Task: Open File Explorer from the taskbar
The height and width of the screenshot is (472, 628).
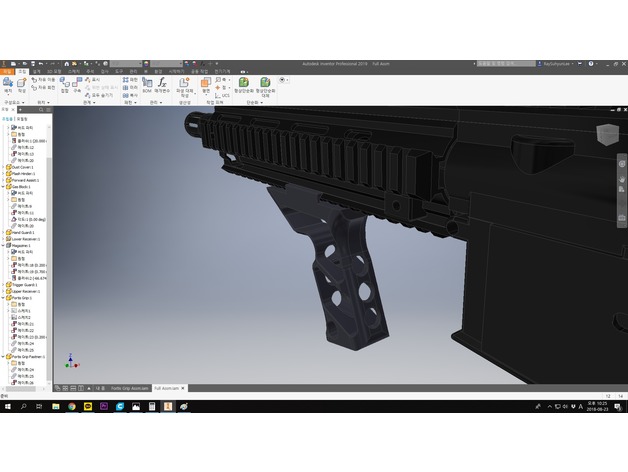Action: (x=56, y=407)
